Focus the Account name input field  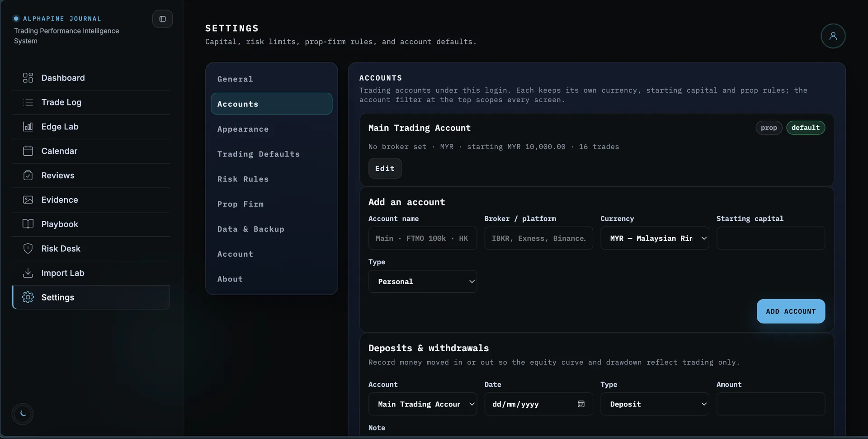[x=423, y=238]
